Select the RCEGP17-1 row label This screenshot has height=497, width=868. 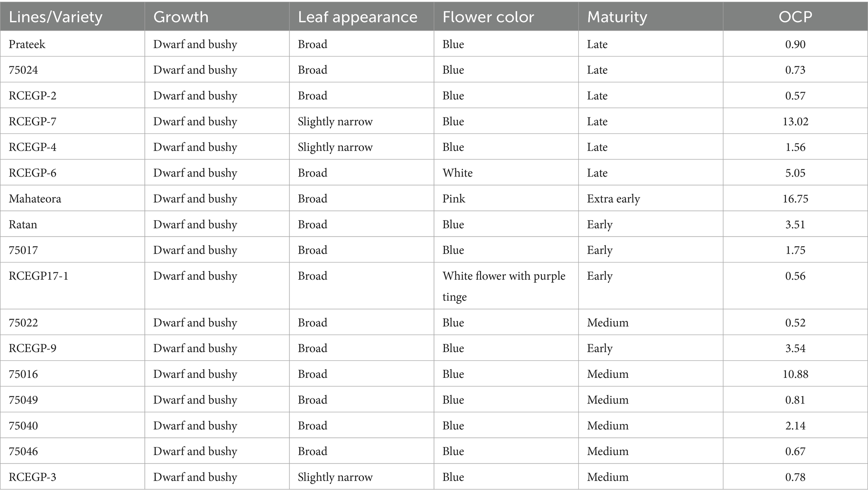39,276
